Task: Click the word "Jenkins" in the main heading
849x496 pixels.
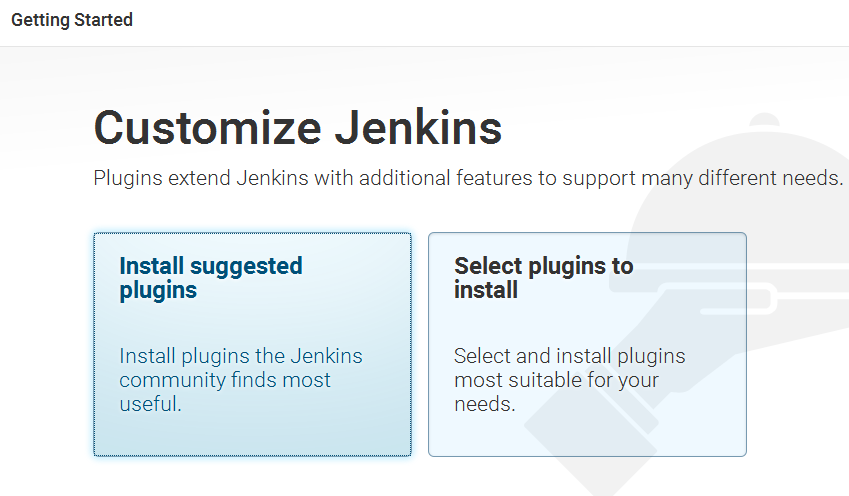Action: point(419,128)
